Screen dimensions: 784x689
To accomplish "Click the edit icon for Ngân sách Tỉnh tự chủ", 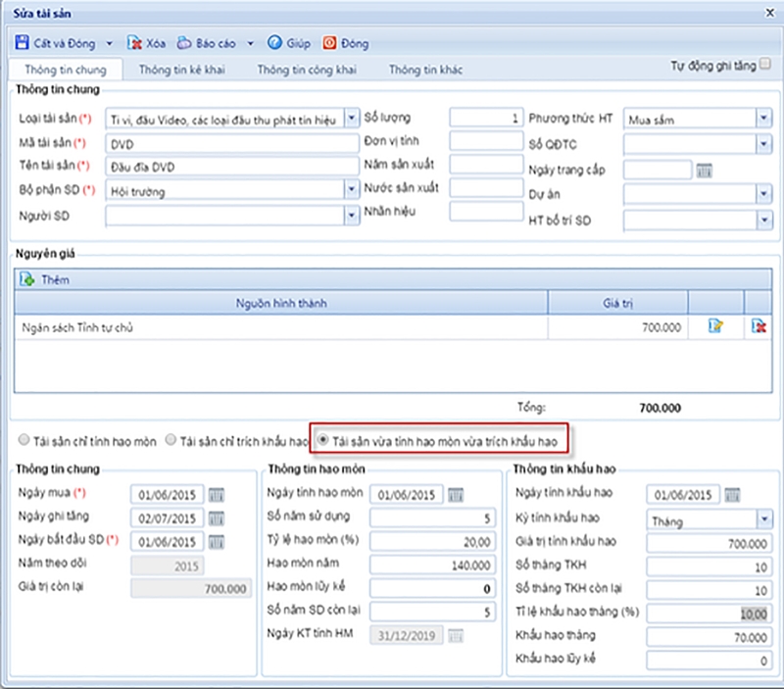I will point(715,326).
